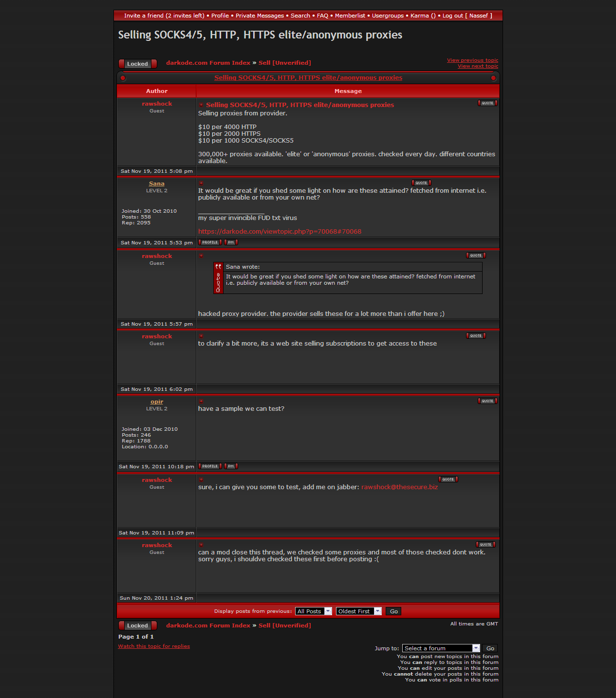Quote Sana's post using its Quote icon
Screen dimensions: 616x698
click(x=421, y=183)
